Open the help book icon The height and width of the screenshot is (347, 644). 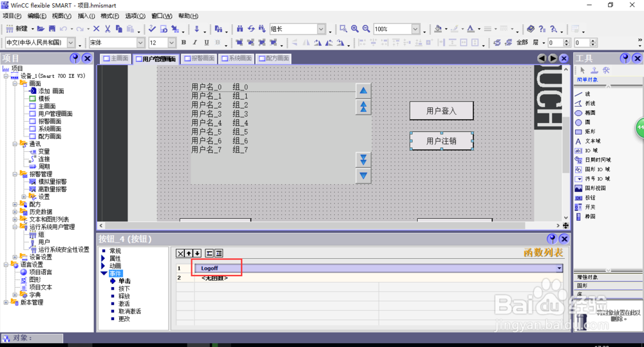[x=531, y=29]
